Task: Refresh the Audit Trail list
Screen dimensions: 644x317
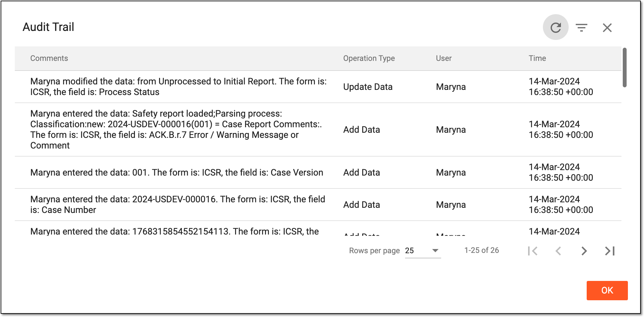Action: (x=555, y=27)
